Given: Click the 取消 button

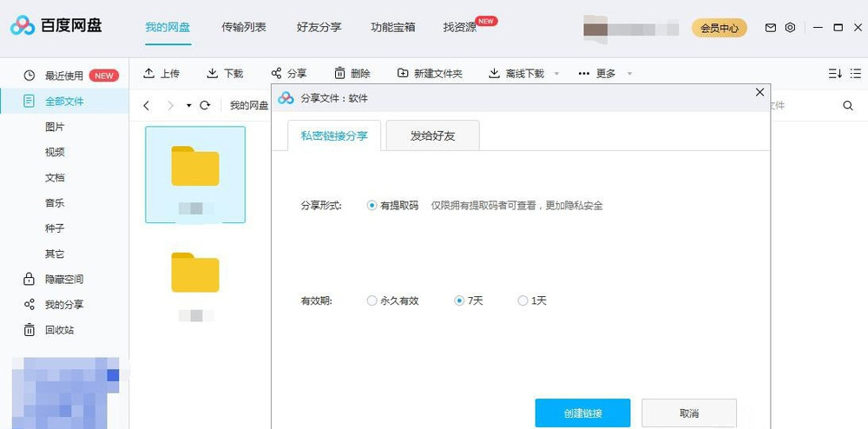Looking at the screenshot, I should [x=688, y=413].
